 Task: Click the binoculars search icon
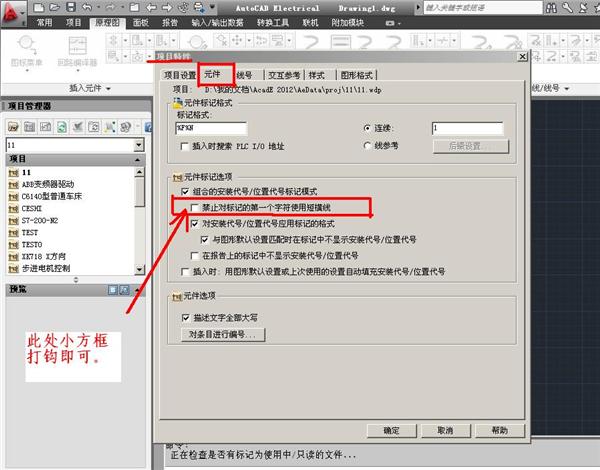click(551, 8)
